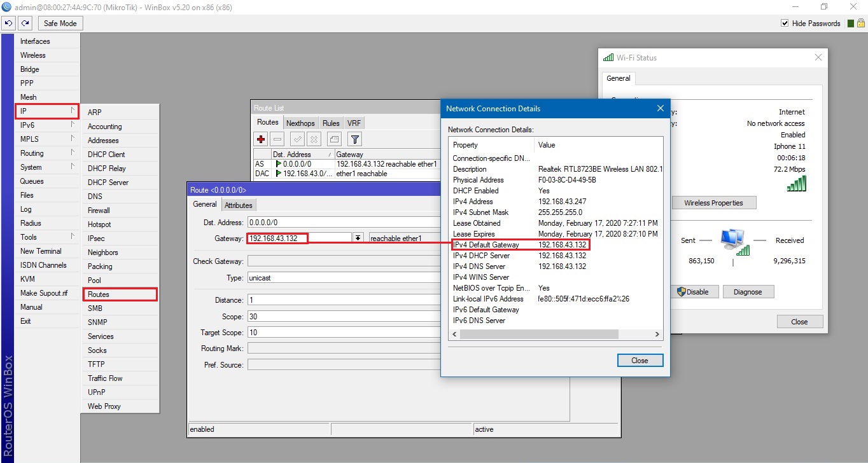Image resolution: width=868 pixels, height=463 pixels.
Task: Add a new route with the plus icon
Action: click(261, 139)
